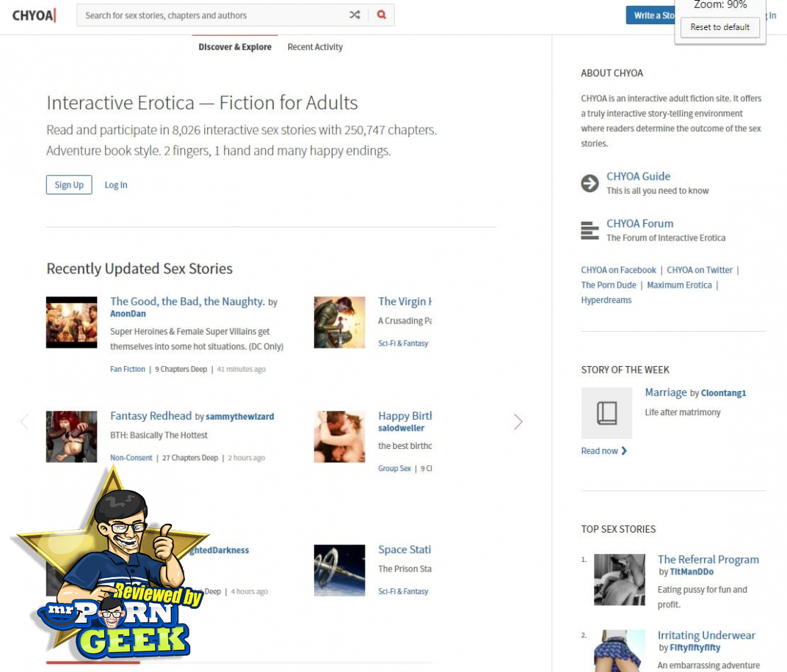Click the Sign Up button
Image resolution: width=787 pixels, height=672 pixels.
(69, 185)
